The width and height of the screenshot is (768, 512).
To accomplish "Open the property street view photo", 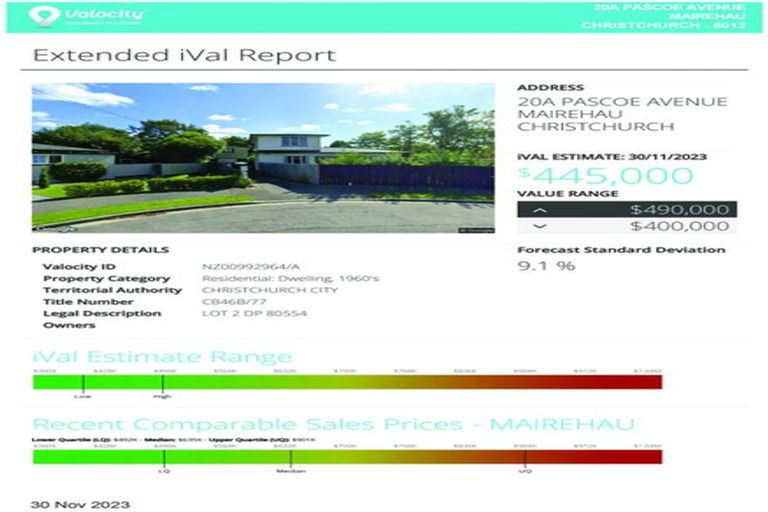I will point(263,158).
